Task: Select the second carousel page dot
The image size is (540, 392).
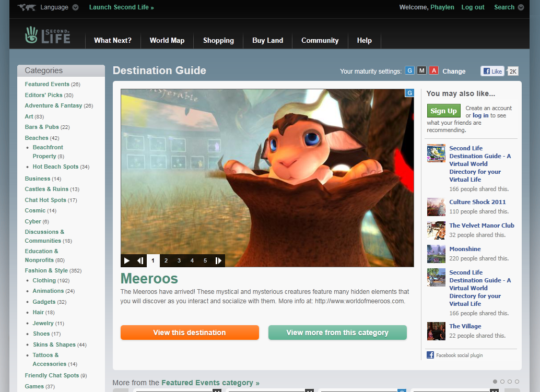Action: click(x=502, y=382)
